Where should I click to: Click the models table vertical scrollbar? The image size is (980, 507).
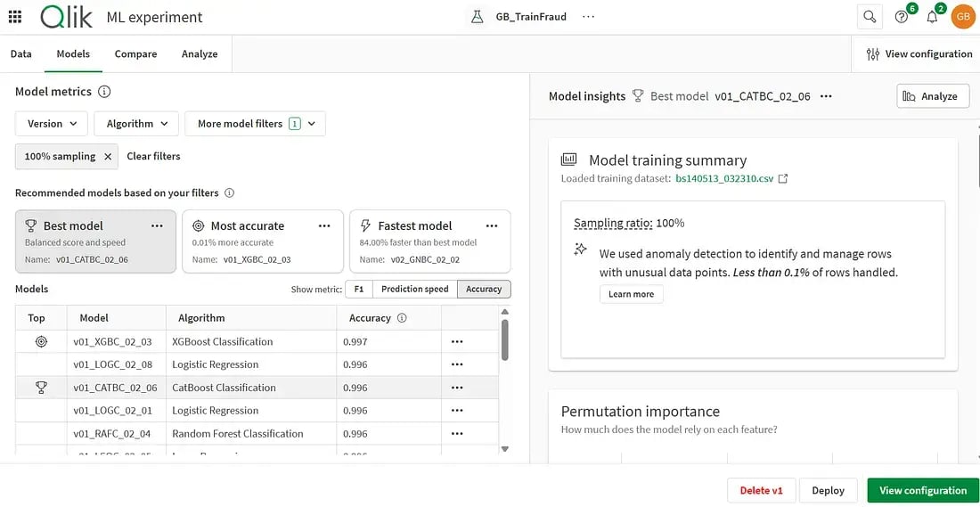[x=505, y=339]
